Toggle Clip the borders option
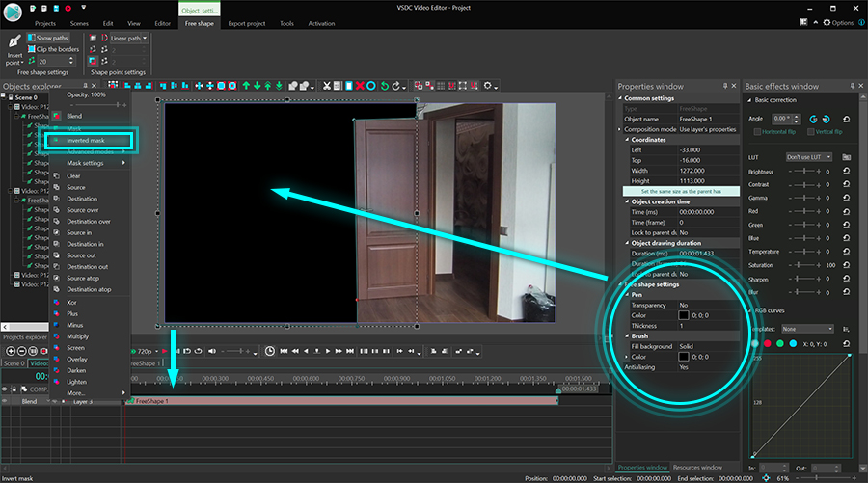Viewport: 868px width, 483px height. coord(54,49)
